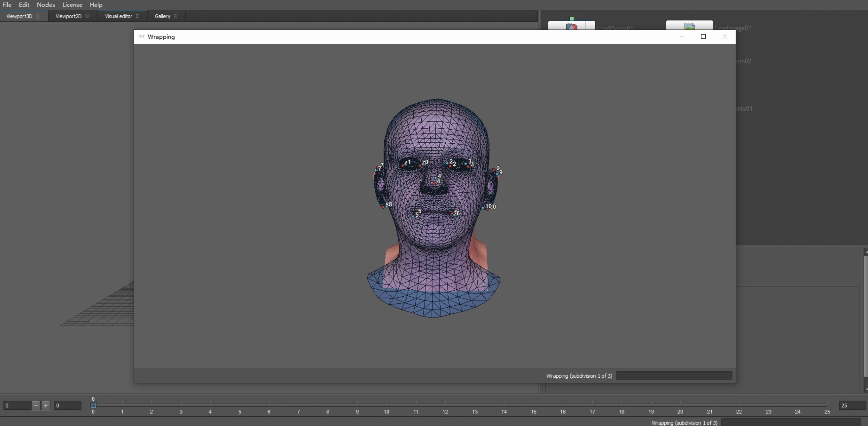868x426 pixels.
Task: Click the LoadImage01 node icon
Action: click(x=689, y=26)
